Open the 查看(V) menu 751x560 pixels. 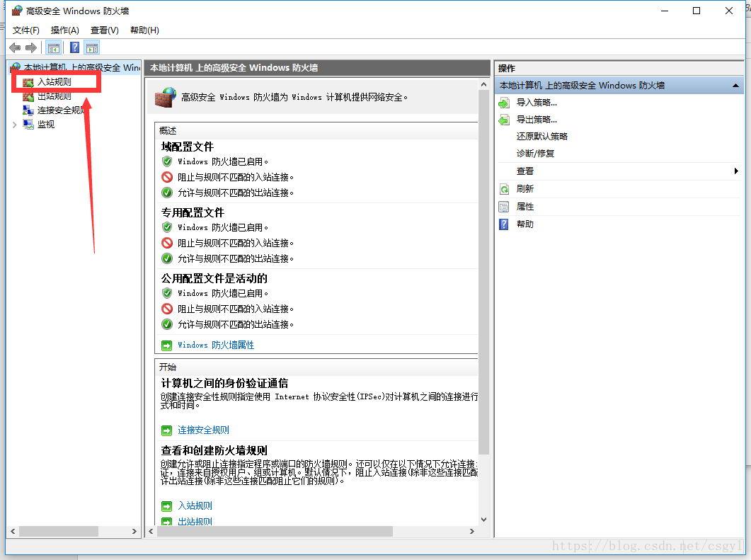click(x=105, y=30)
